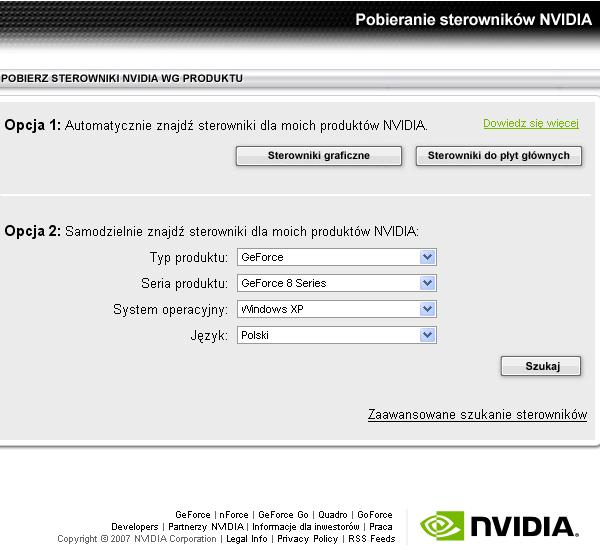Select the Polski language field
This screenshot has width=600, height=550.
[337, 335]
